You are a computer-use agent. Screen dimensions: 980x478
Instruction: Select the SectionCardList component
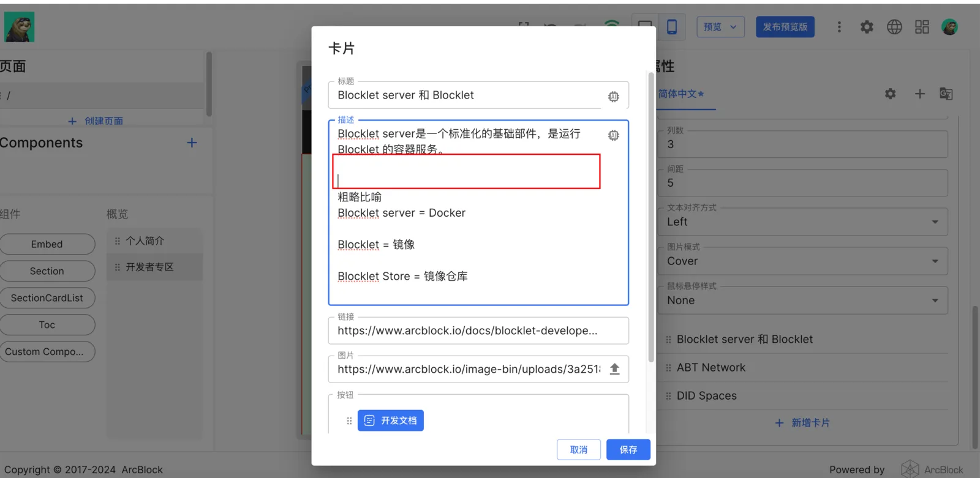pos(47,298)
